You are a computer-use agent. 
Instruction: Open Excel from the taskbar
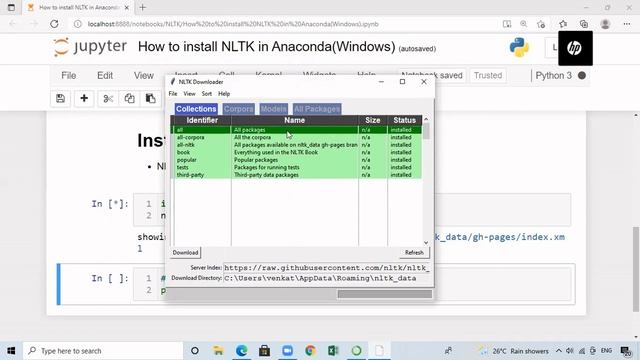[333, 351]
